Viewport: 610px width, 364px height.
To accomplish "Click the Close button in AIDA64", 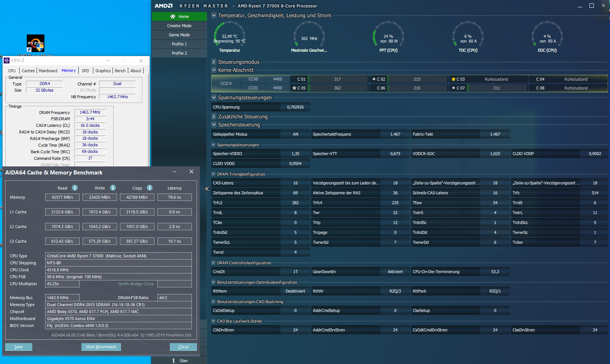I will click(183, 347).
